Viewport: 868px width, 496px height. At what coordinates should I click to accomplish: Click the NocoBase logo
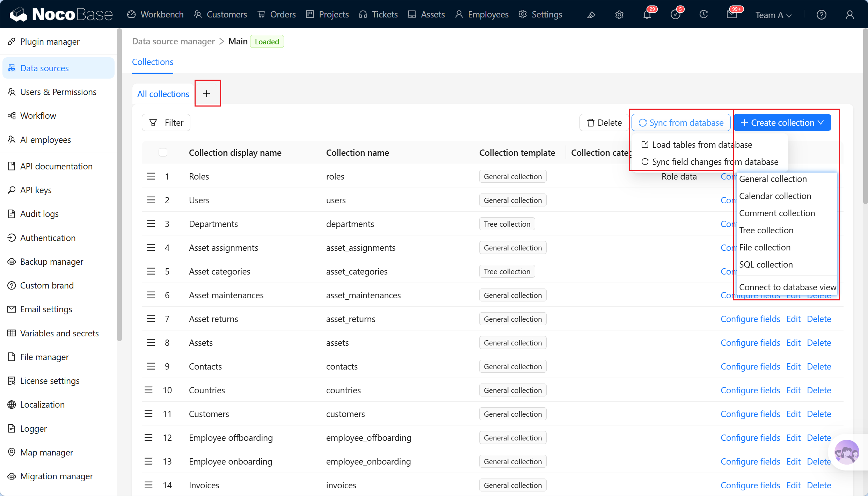click(61, 14)
